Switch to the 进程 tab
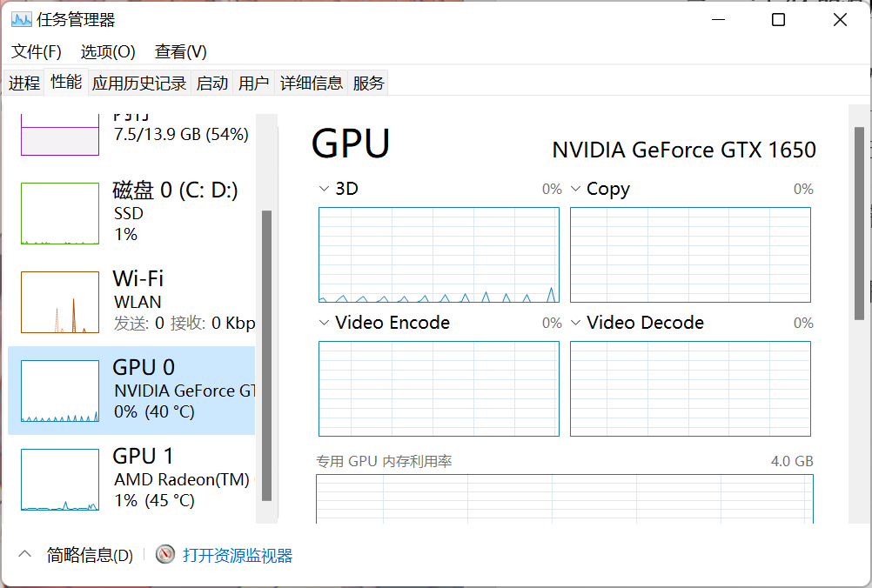872x588 pixels. 24,84
